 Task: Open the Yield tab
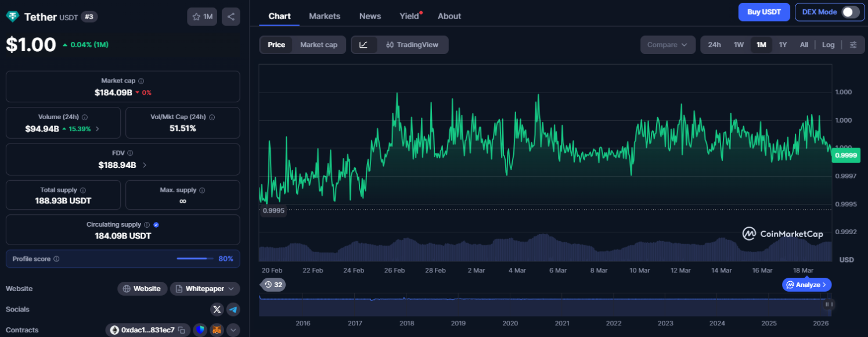point(410,16)
